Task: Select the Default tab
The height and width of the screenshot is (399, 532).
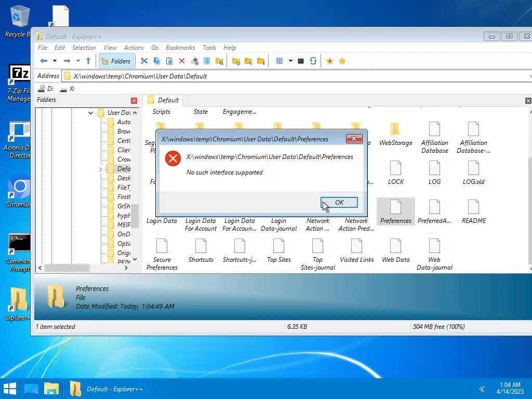Action: (163, 100)
